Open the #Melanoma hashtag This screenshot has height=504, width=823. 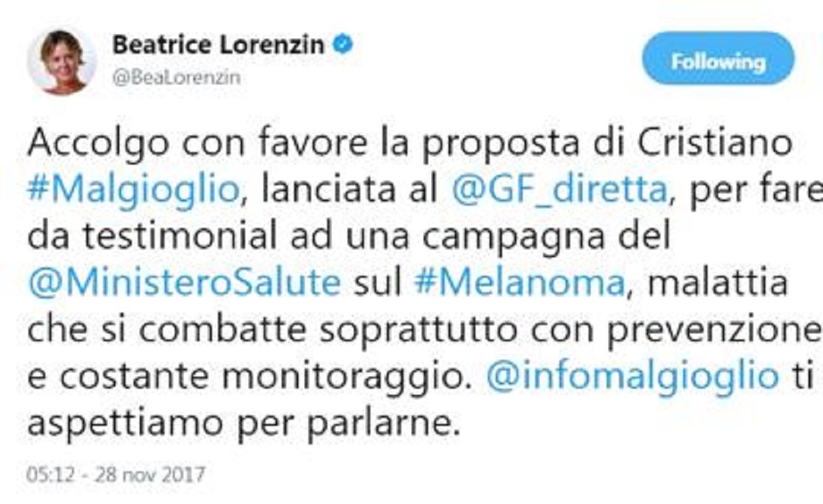[x=520, y=283]
